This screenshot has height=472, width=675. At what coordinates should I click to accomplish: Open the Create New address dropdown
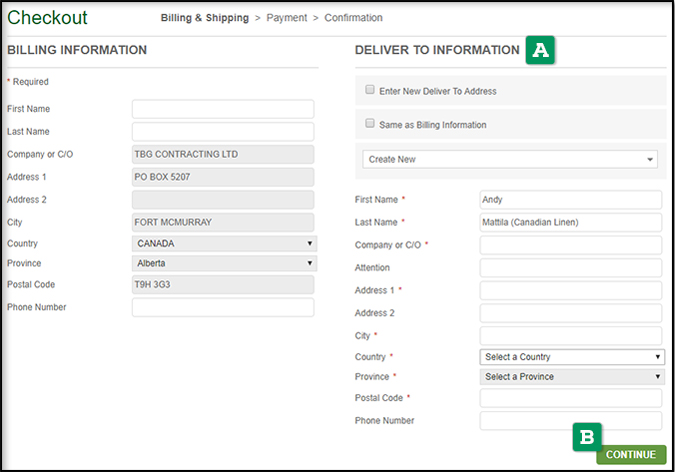click(510, 159)
